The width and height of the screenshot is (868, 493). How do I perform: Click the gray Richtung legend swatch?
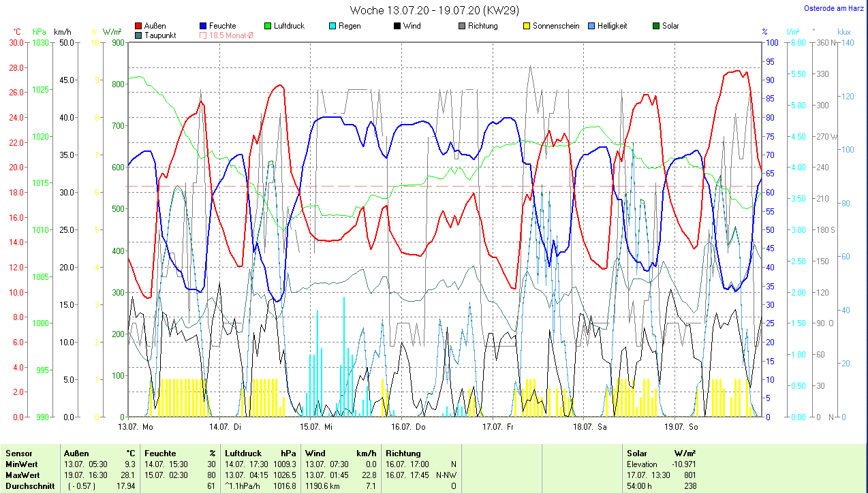point(462,26)
